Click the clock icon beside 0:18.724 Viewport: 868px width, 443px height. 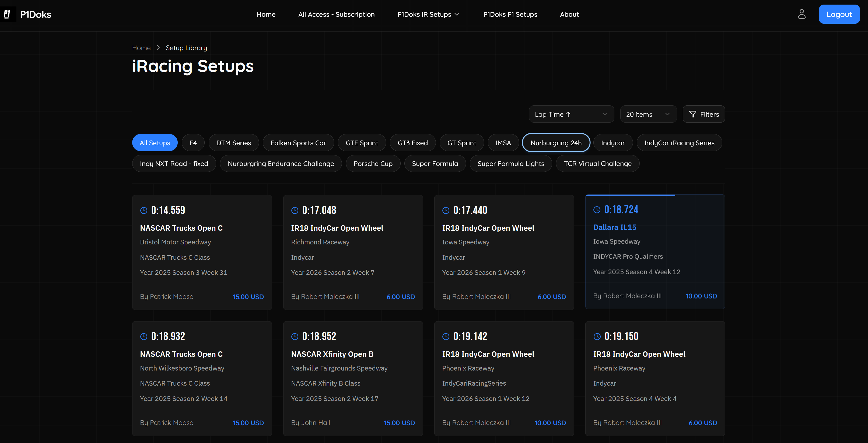(x=597, y=210)
